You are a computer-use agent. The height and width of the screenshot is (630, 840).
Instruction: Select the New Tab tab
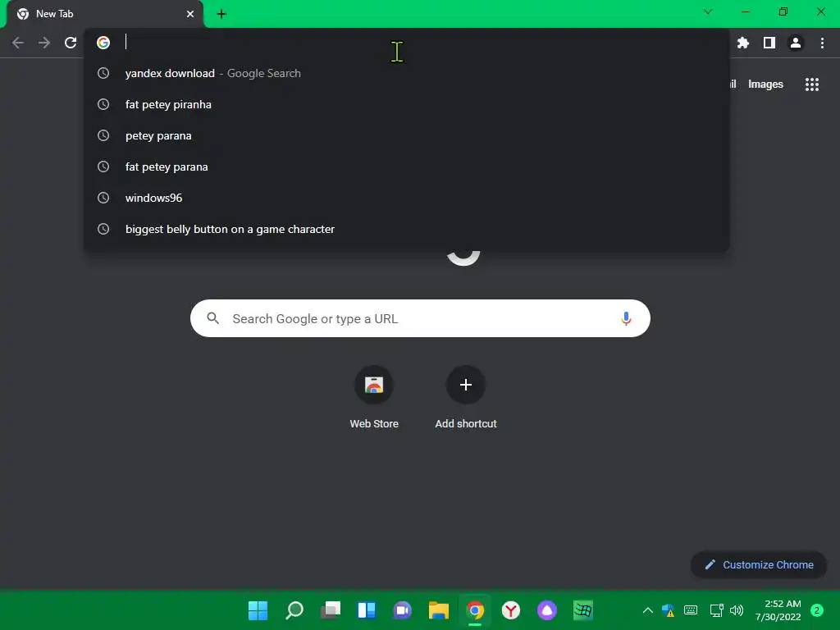click(x=104, y=14)
